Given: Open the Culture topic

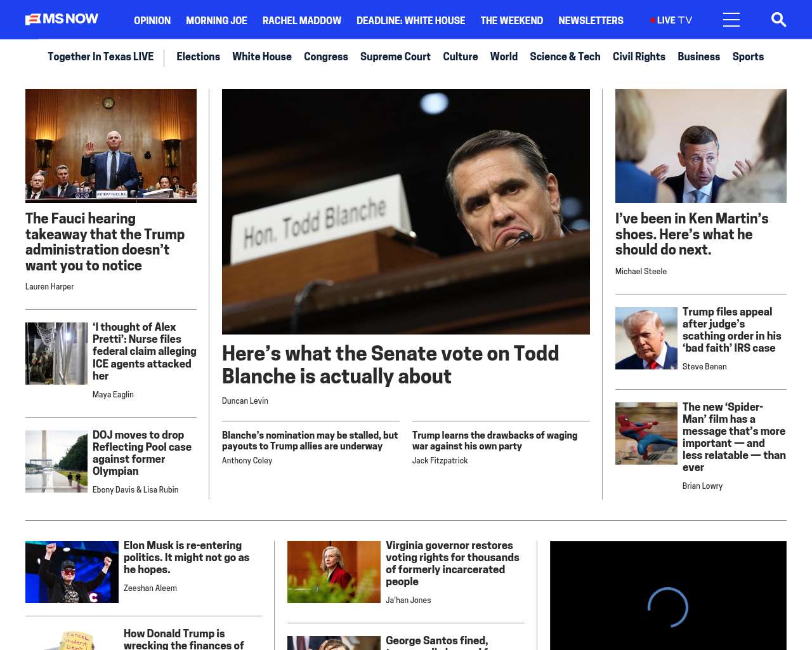Looking at the screenshot, I should pos(461,56).
